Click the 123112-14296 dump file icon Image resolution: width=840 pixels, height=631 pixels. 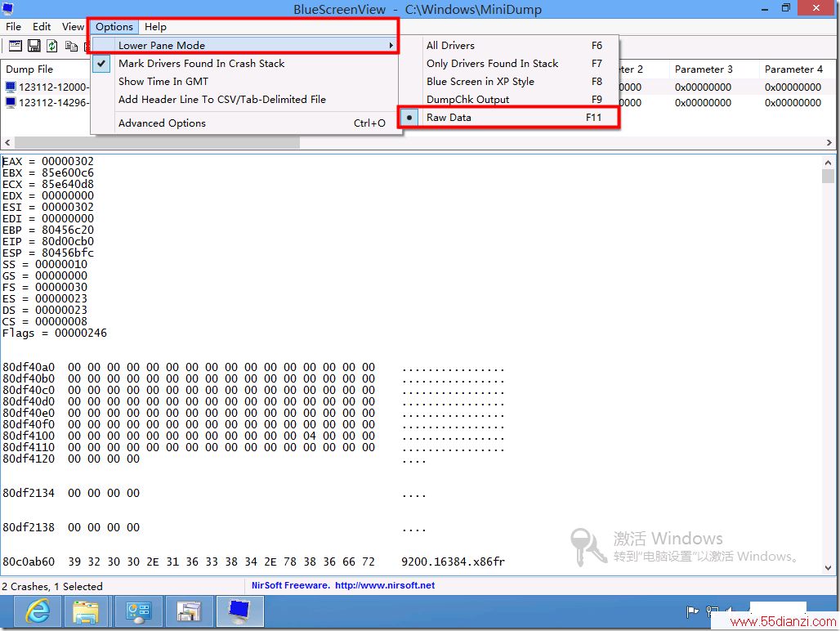pos(11,102)
